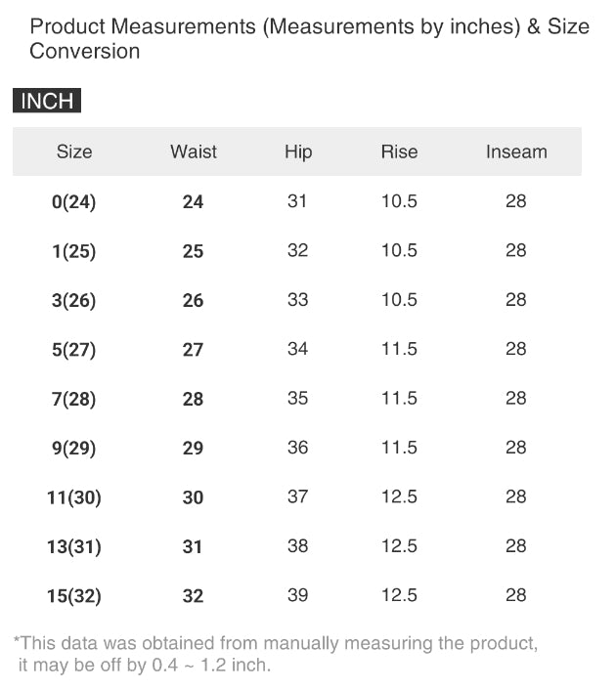The height and width of the screenshot is (690, 616).
Task: Click the size 9(29) row label
Action: pyautogui.click(x=74, y=449)
